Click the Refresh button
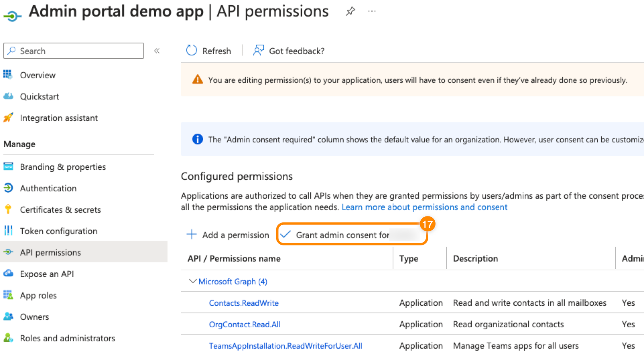This screenshot has height=354, width=644. (x=208, y=51)
